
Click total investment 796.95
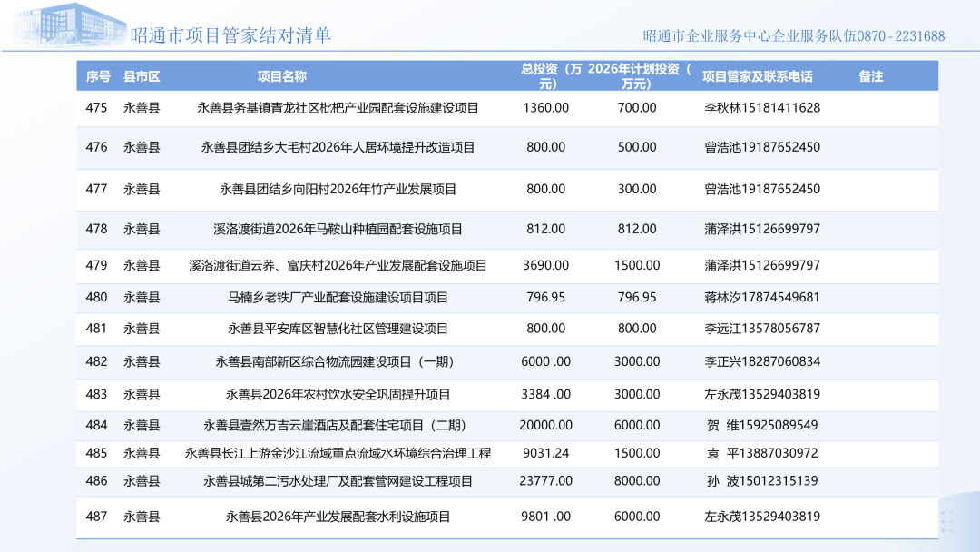[x=545, y=298]
